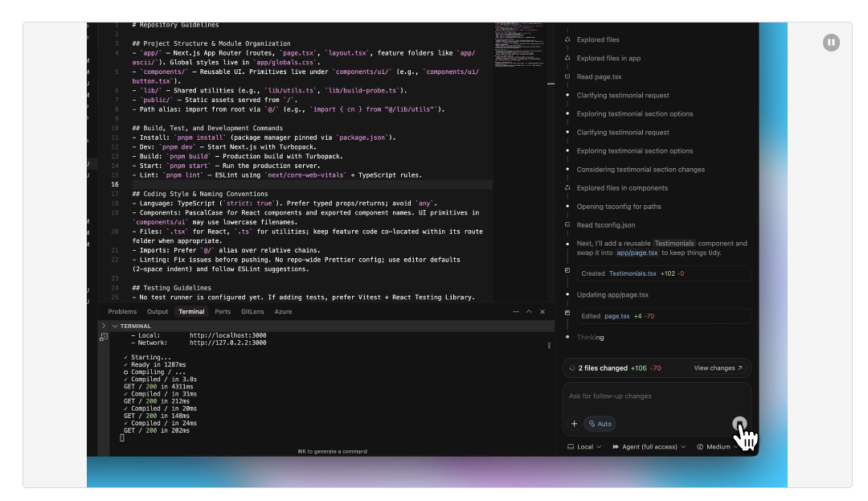Open the Medium reasoning effort dropdown
Viewport: 868px width, 501px height.
coord(717,447)
